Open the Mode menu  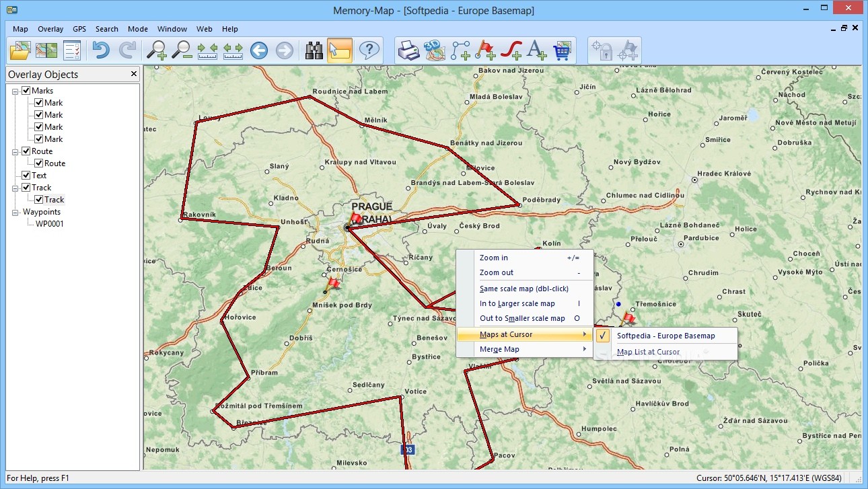tap(138, 29)
